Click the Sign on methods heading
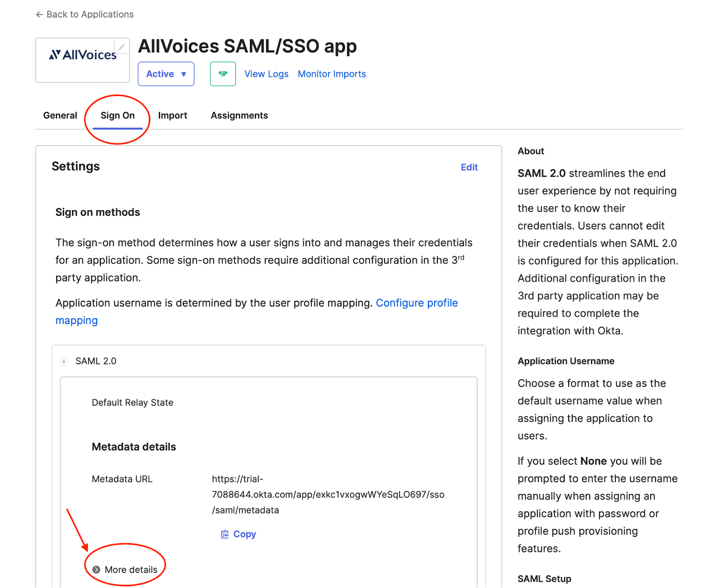Viewport: 717px width, 588px height. click(98, 212)
